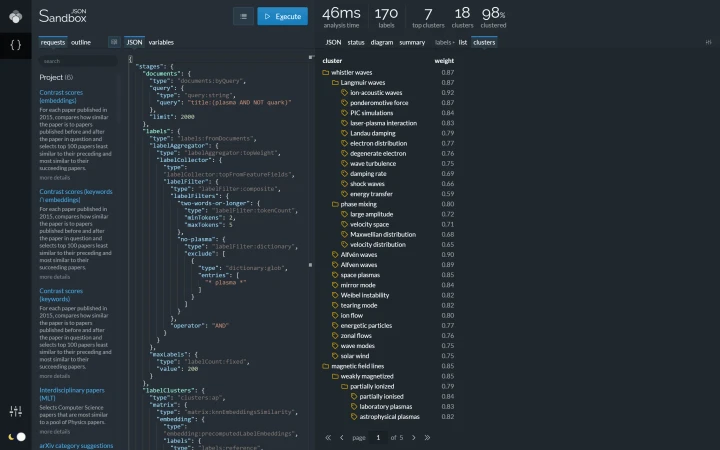Open Interdisciplinary papers (MLT) request
720x450 pixels.
pyautogui.click(x=72, y=394)
